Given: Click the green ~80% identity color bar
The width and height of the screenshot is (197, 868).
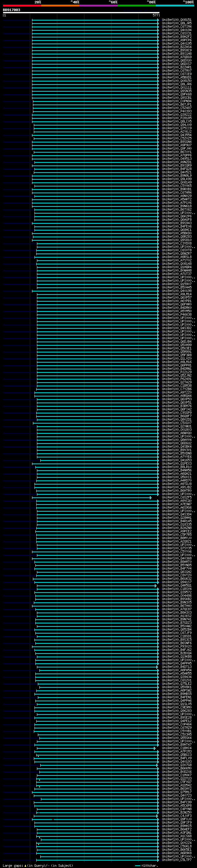Looking at the screenshot, I should [137, 6].
